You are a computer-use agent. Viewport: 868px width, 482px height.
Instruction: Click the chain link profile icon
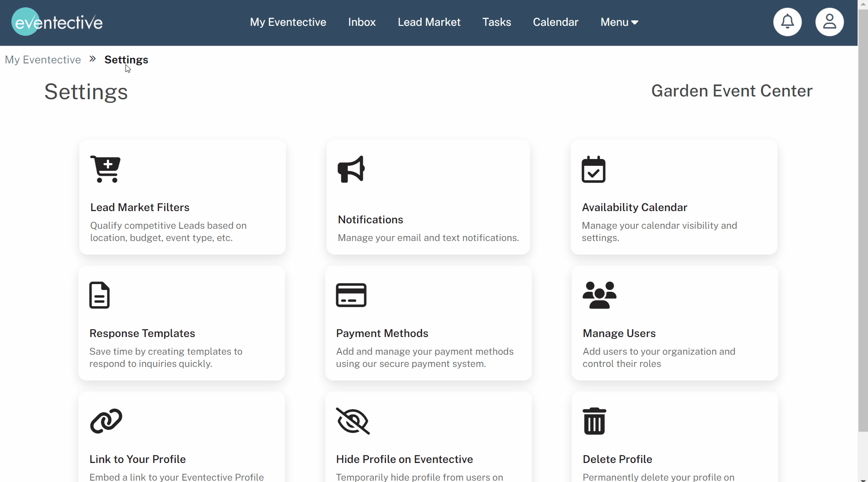point(106,421)
